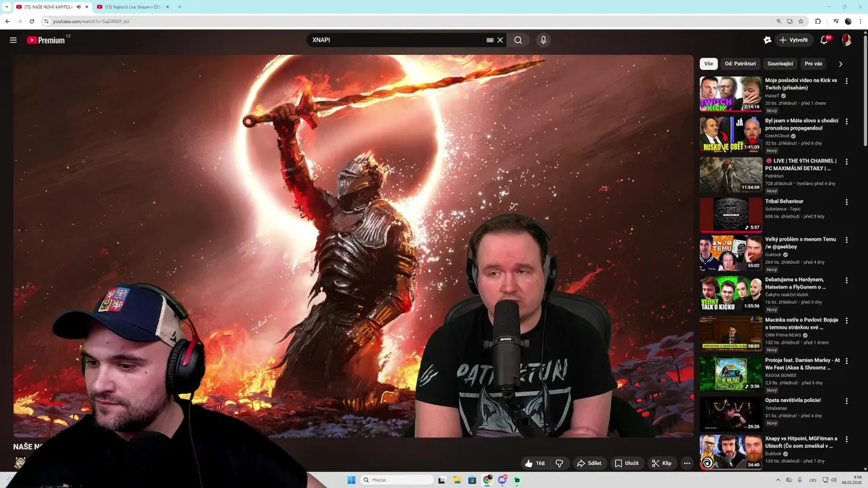Open options for Protoje feat. Damian Marley
Viewport: 868px width, 488px height.
[x=846, y=361]
